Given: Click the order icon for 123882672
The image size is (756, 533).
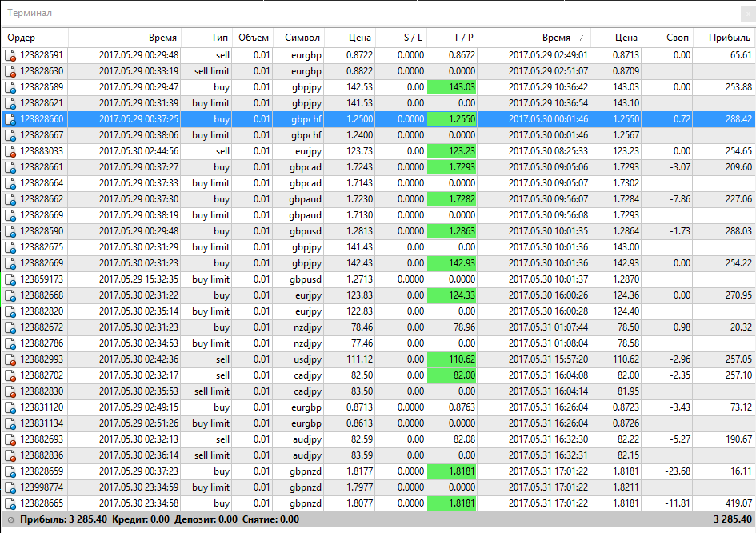Looking at the screenshot, I should click(x=10, y=328).
